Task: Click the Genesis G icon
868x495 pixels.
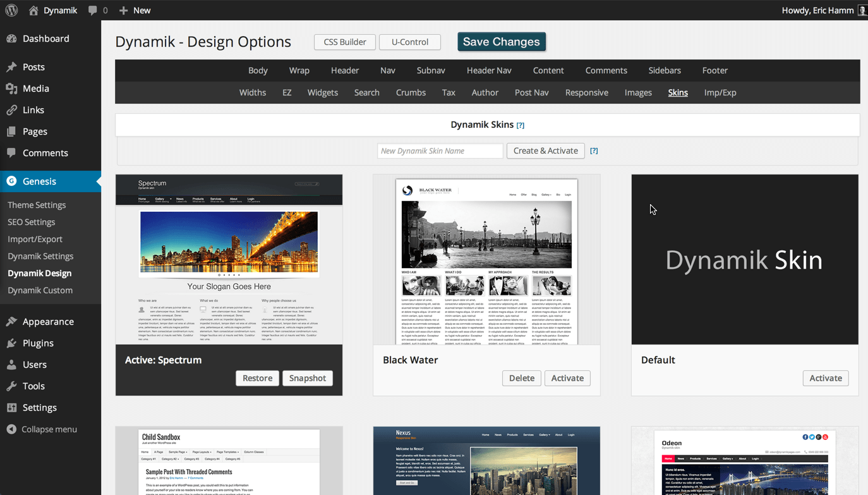Action: (11, 181)
